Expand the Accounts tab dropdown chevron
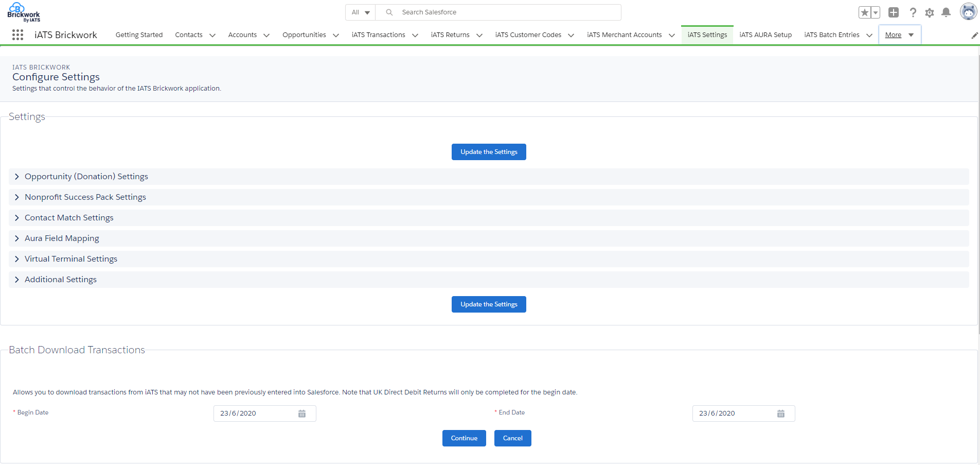Viewport: 980px width, 465px height. 266,36
